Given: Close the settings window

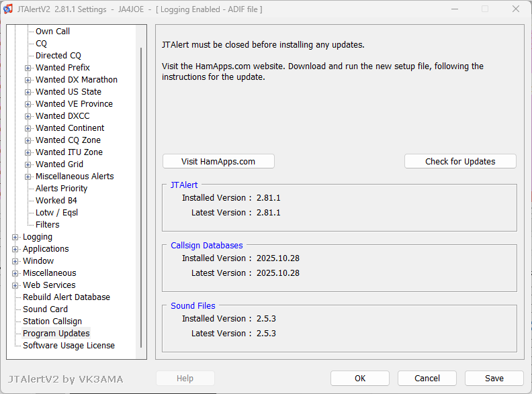Looking at the screenshot, I should (x=516, y=9).
